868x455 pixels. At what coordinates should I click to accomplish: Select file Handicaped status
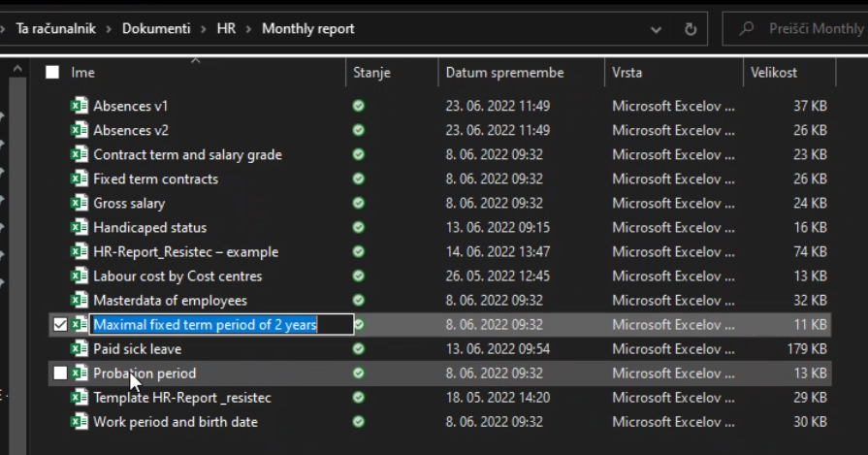(149, 227)
